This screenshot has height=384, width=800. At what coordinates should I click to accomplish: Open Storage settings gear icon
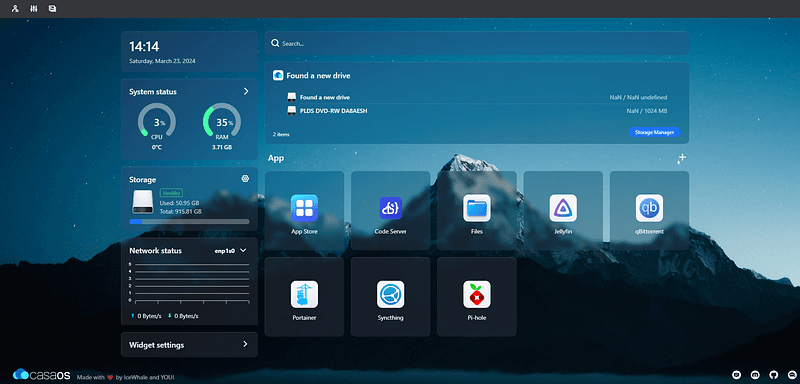tap(245, 178)
